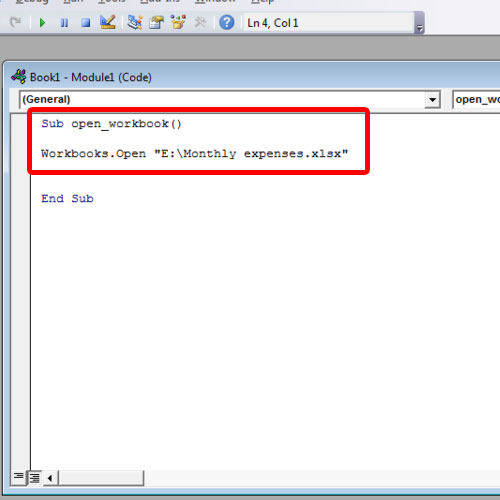The width and height of the screenshot is (500, 500).
Task: Click the Workbooks.Open code line
Action: pos(194,154)
